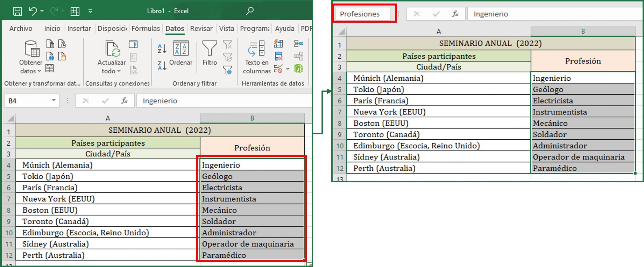The height and width of the screenshot is (267, 644).
Task: Click the Save icon in the Quick Access Toolbar
Action: click(x=17, y=11)
